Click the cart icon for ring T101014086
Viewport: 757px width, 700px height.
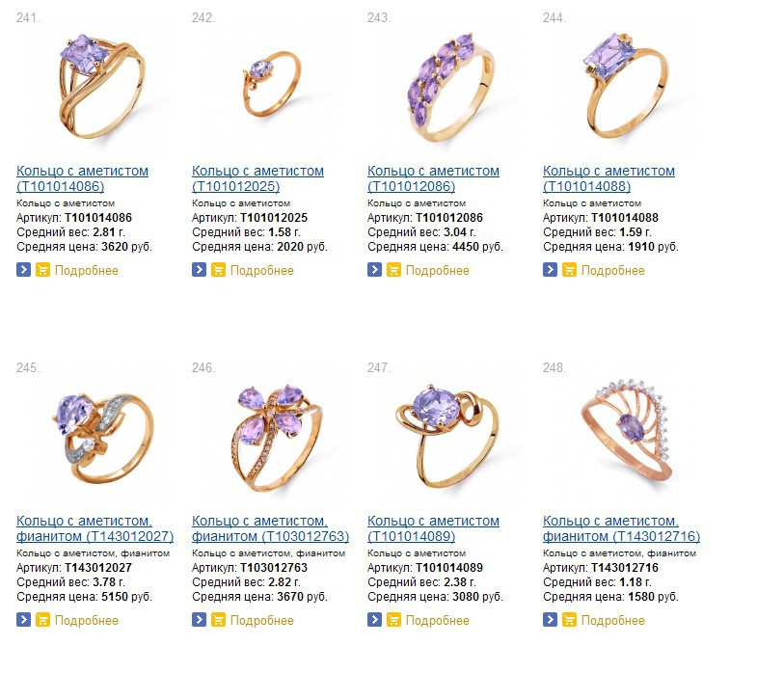(x=43, y=269)
